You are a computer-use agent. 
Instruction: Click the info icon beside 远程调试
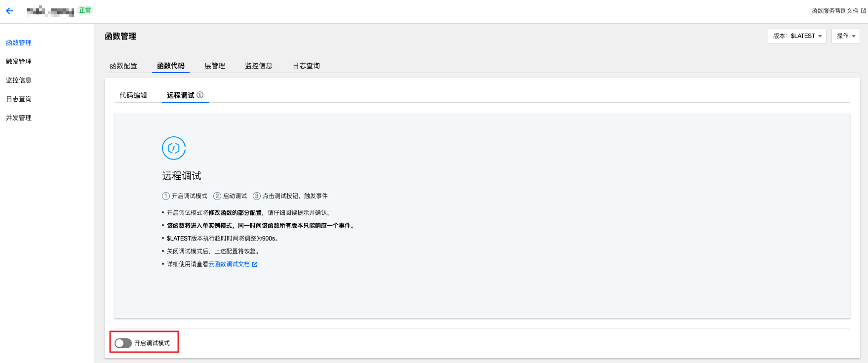(x=200, y=95)
